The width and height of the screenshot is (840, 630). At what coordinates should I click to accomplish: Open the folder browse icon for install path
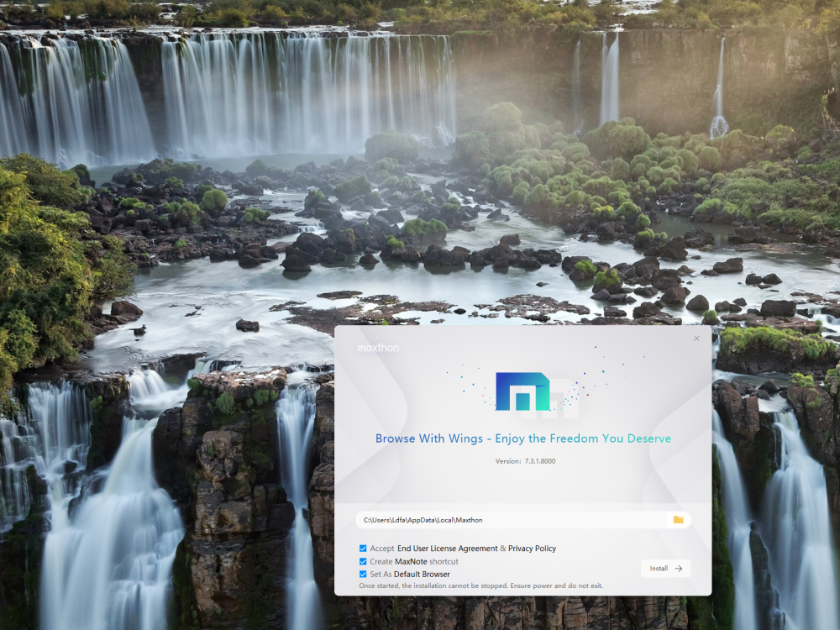(678, 520)
